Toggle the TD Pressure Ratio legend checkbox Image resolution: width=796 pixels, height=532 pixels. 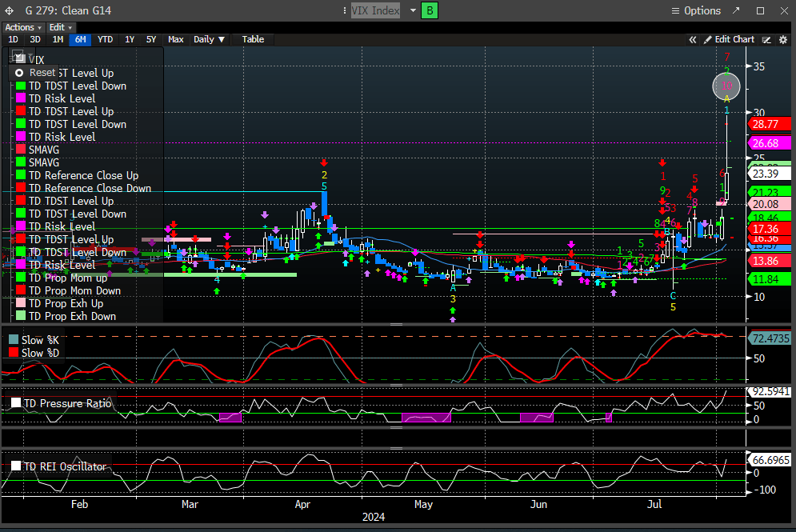(x=17, y=402)
